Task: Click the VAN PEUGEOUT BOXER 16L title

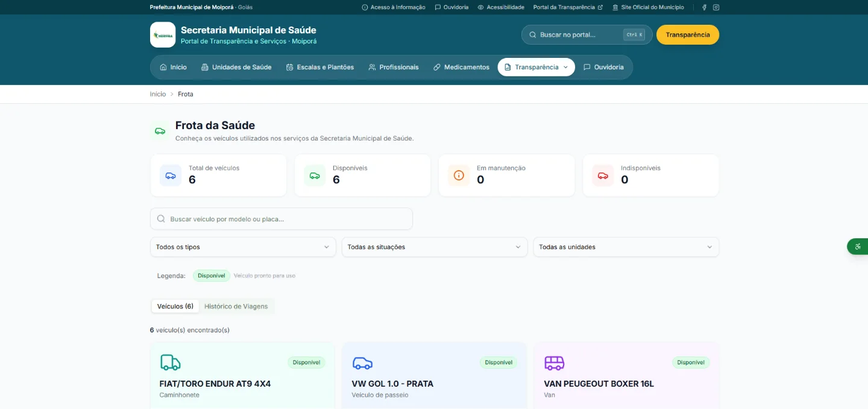Action: (599, 384)
